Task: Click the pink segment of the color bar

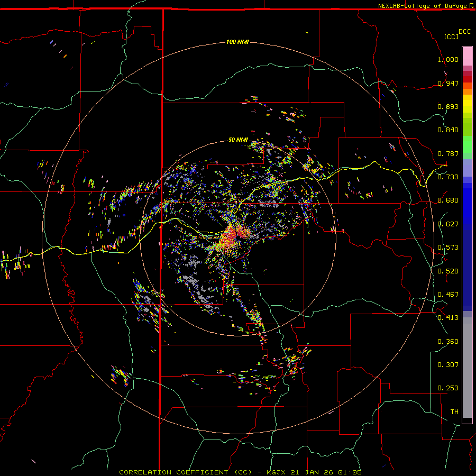Action: pyautogui.click(x=467, y=57)
